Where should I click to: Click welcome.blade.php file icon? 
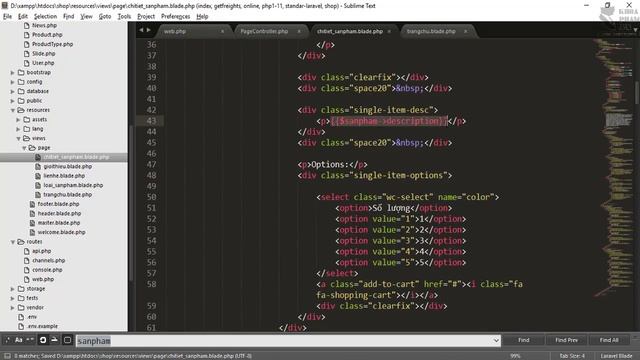pyautogui.click(x=32, y=232)
